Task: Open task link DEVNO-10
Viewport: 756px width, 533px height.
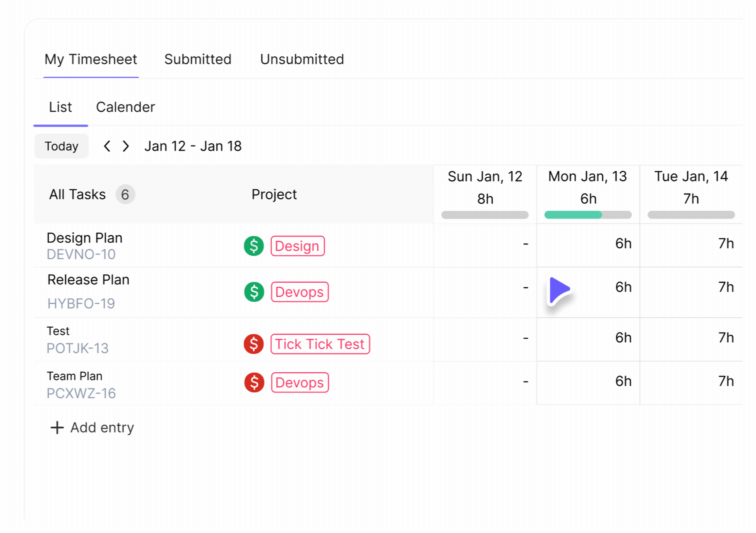Action: point(81,255)
